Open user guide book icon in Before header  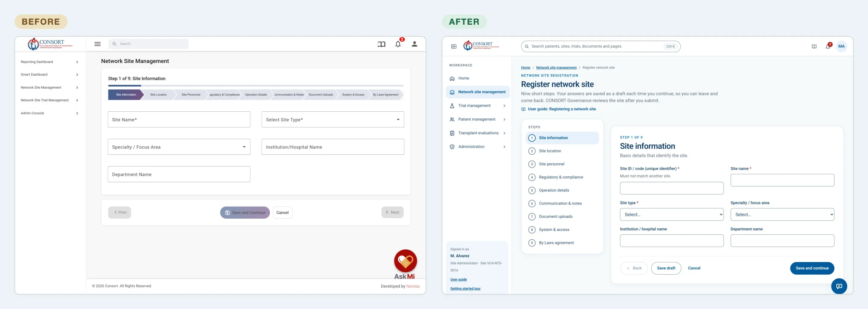point(381,44)
